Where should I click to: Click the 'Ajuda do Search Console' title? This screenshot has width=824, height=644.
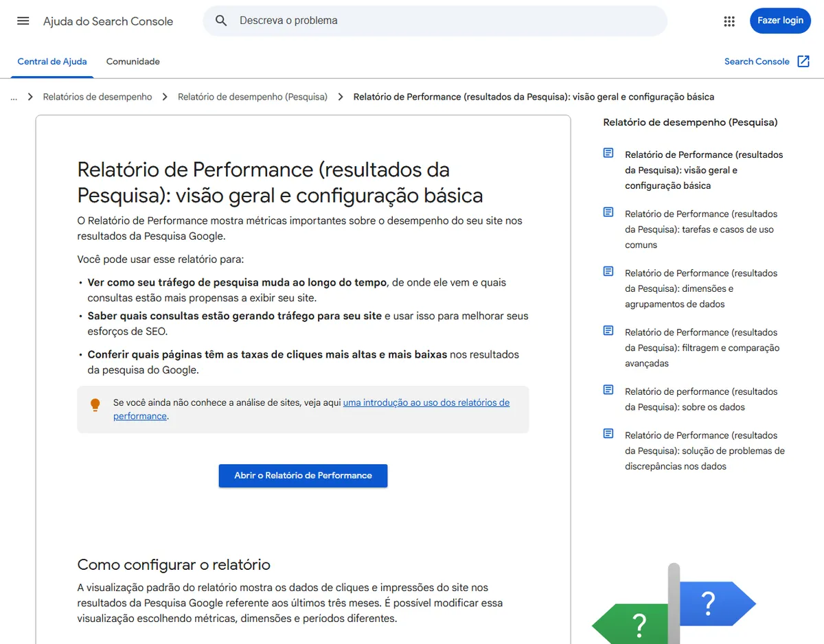(x=108, y=21)
